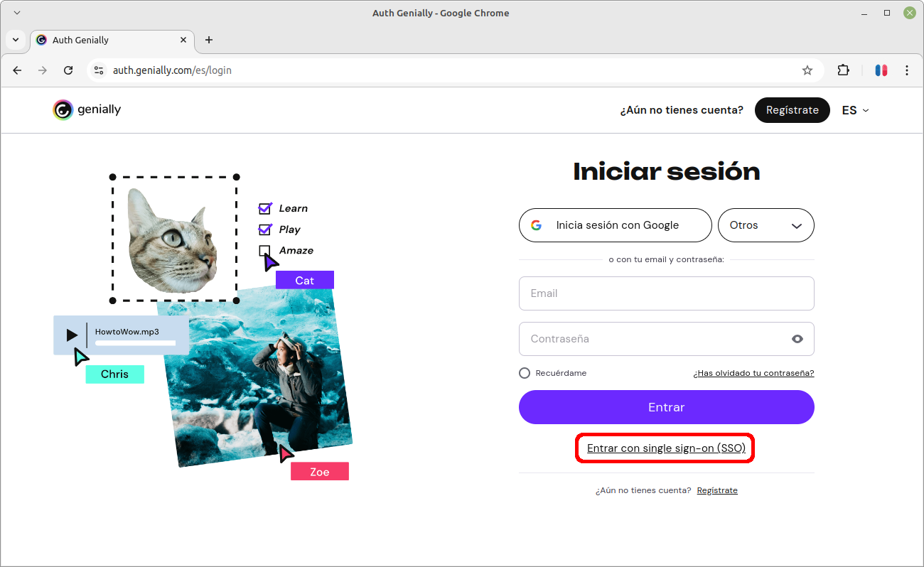The height and width of the screenshot is (567, 924).
Task: Click the unchecked Amaze checkbox
Action: [264, 250]
